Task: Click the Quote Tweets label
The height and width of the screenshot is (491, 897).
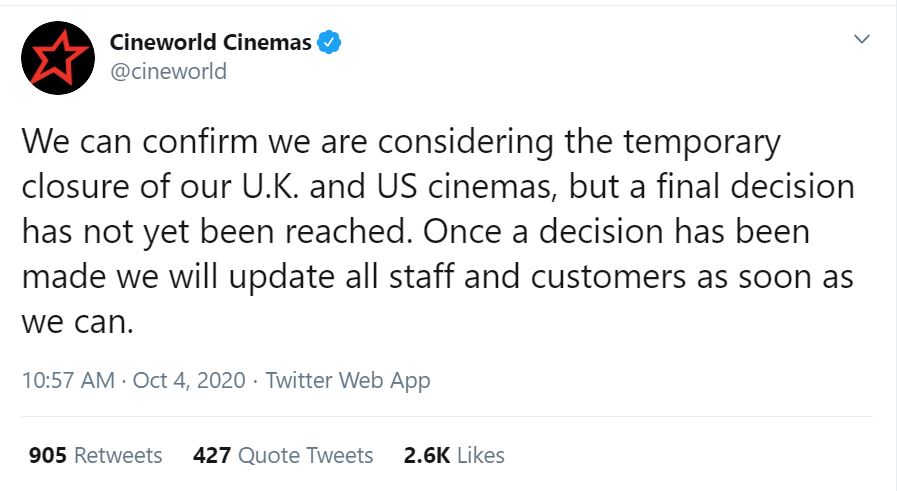Action: [306, 455]
